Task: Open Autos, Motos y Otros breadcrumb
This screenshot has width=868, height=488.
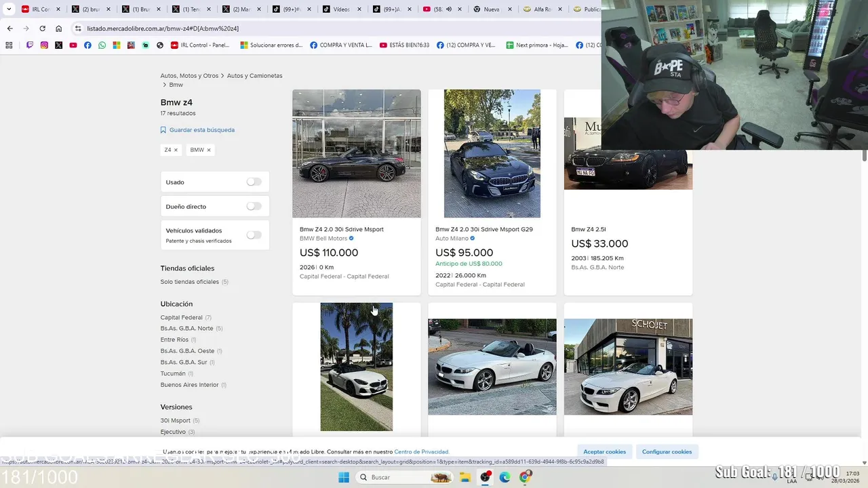Action: (x=189, y=76)
